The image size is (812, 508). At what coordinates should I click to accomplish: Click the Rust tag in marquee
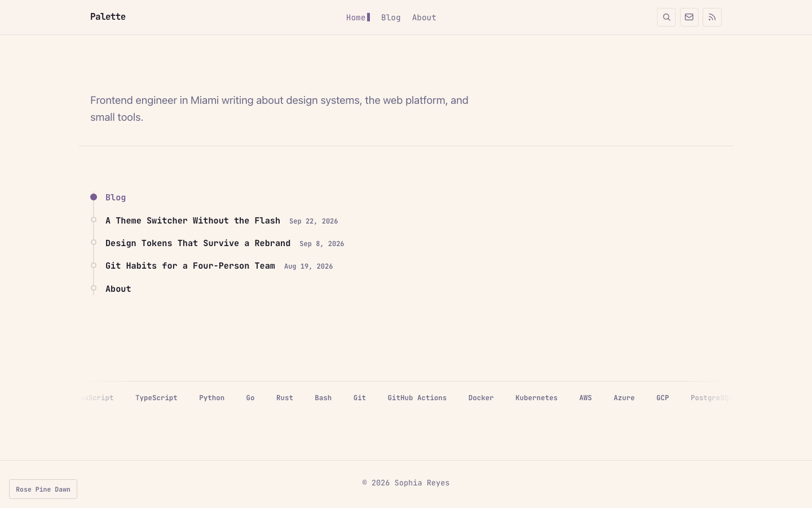tap(285, 398)
